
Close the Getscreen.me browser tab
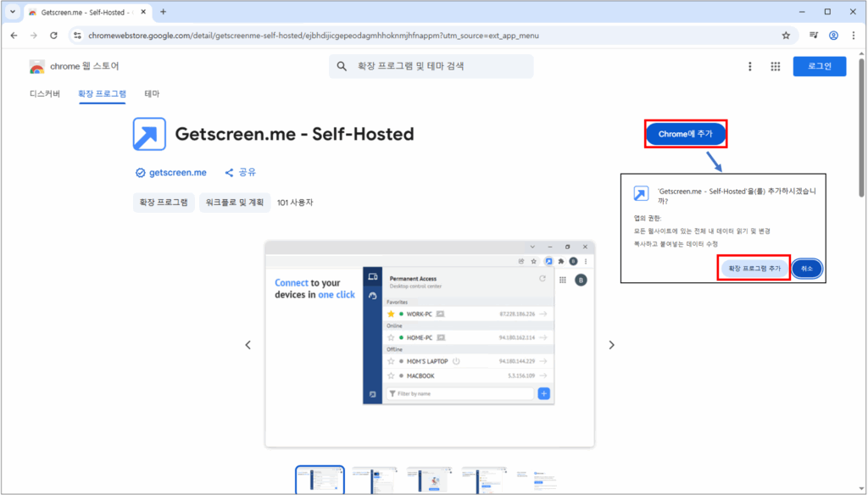(x=142, y=12)
